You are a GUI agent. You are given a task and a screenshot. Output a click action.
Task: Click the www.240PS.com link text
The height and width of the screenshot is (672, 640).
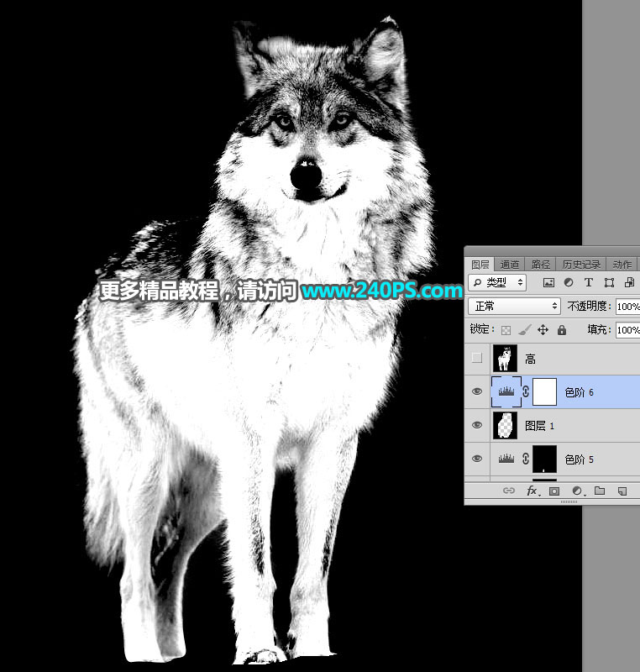(382, 291)
